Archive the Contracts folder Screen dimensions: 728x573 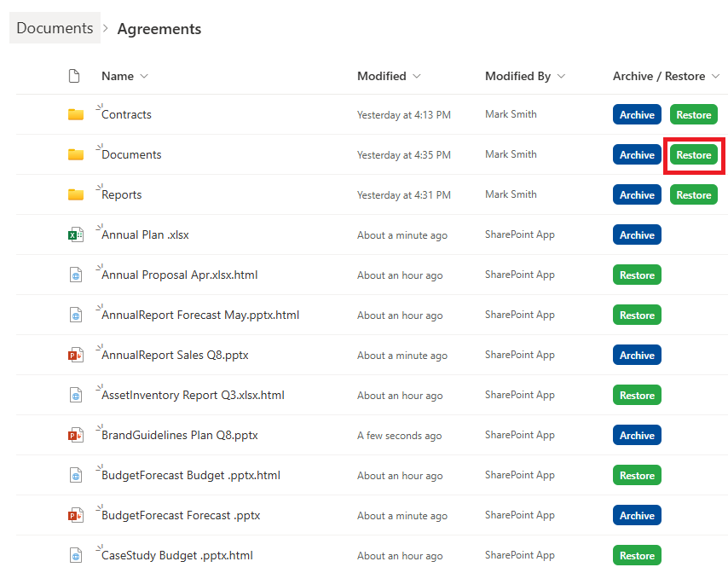(637, 115)
